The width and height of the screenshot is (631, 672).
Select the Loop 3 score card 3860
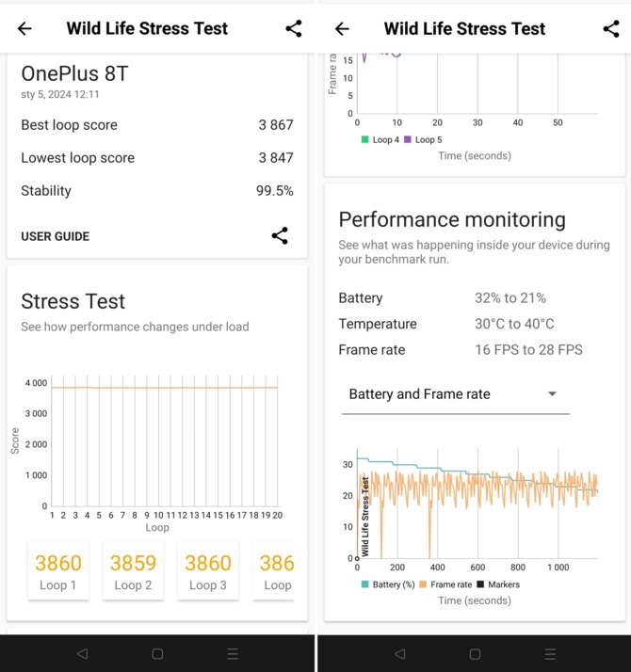[x=208, y=571]
